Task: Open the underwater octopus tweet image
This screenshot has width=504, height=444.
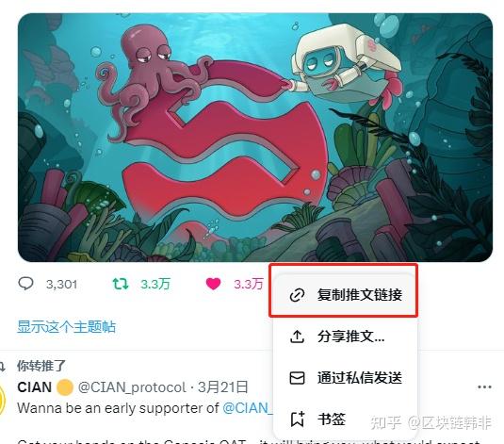Action: point(255,138)
